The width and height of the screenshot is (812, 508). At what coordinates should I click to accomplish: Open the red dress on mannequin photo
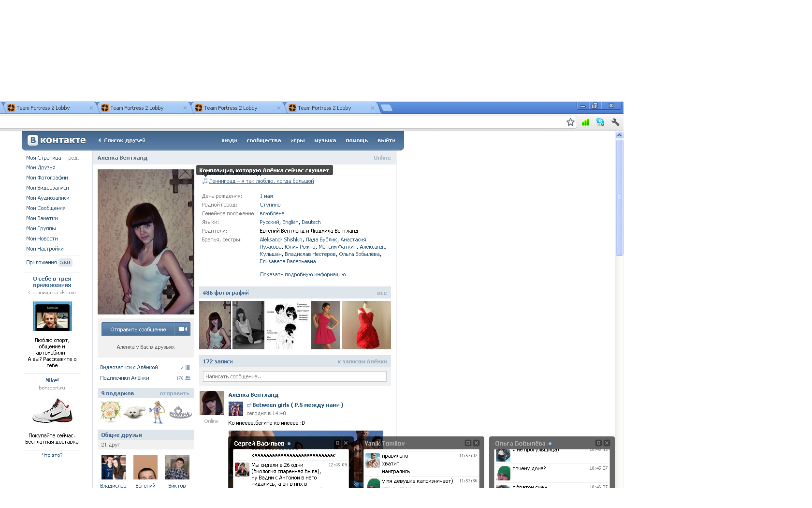[x=366, y=325]
